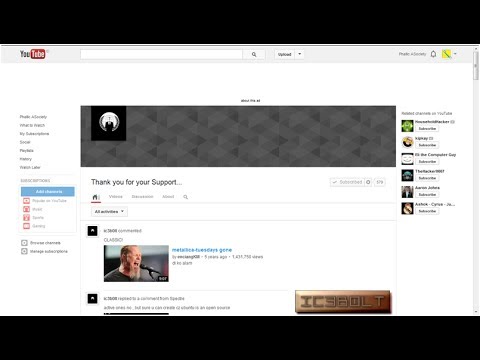Open Playlists in the sidebar
The width and height of the screenshot is (480, 360).
tap(27, 151)
